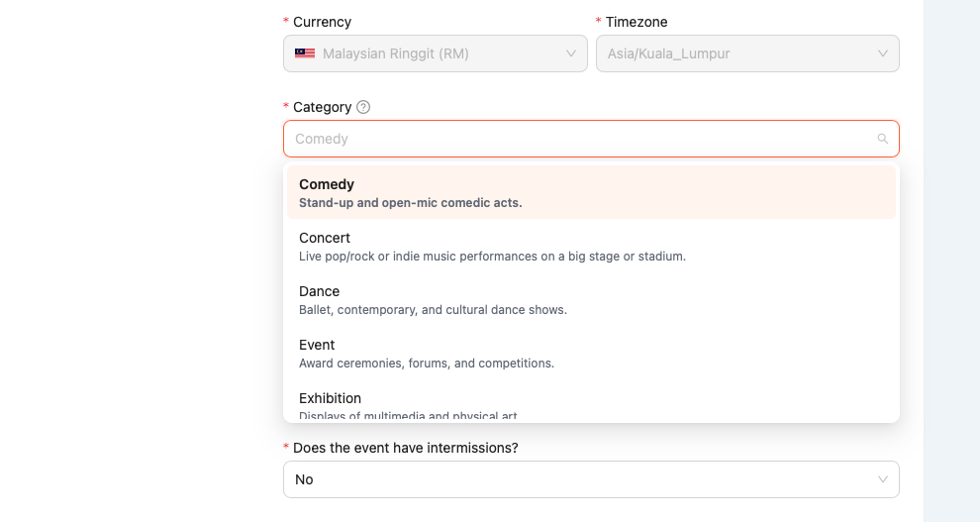The width and height of the screenshot is (980, 522).
Task: Click the intermissions field's chevron arrow
Action: [x=882, y=479]
